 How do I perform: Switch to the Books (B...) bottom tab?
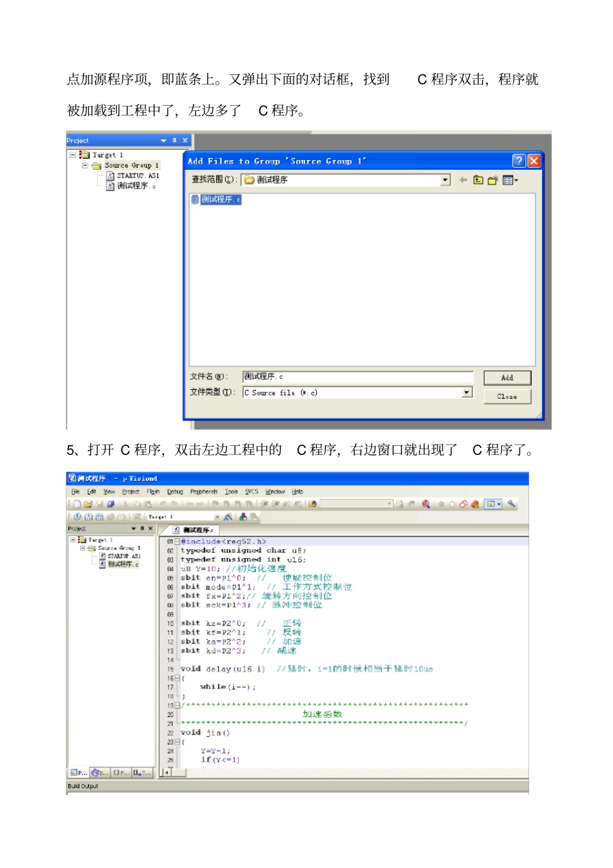(99, 772)
